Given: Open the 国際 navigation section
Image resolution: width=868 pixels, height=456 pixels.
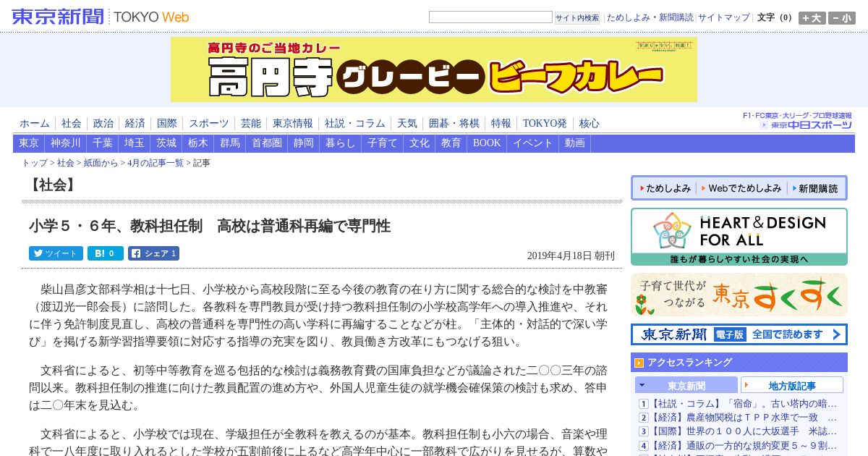Looking at the screenshot, I should pyautogui.click(x=166, y=123).
